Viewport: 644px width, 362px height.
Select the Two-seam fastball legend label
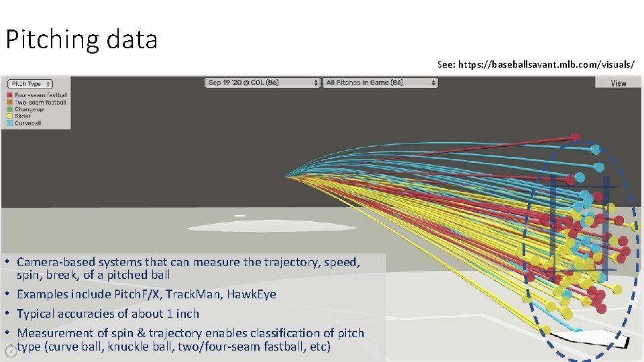tap(40, 102)
